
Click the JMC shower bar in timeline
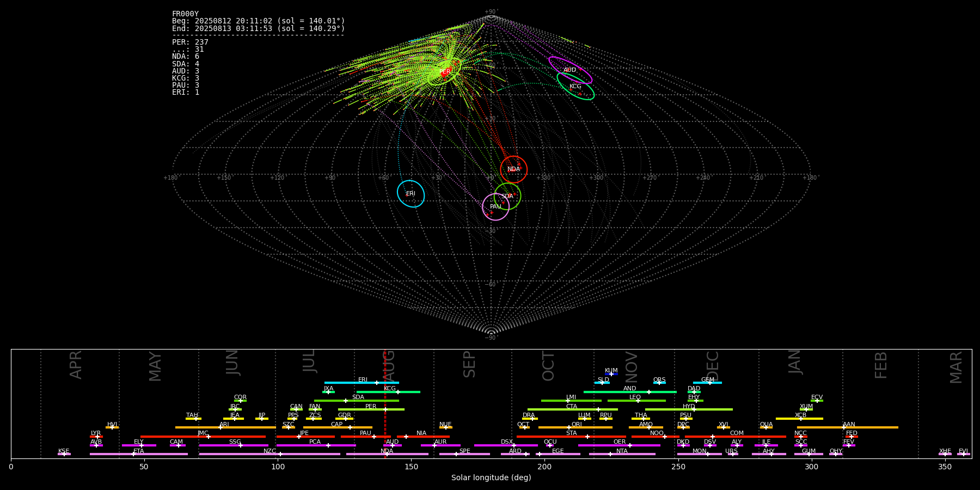tap(203, 437)
